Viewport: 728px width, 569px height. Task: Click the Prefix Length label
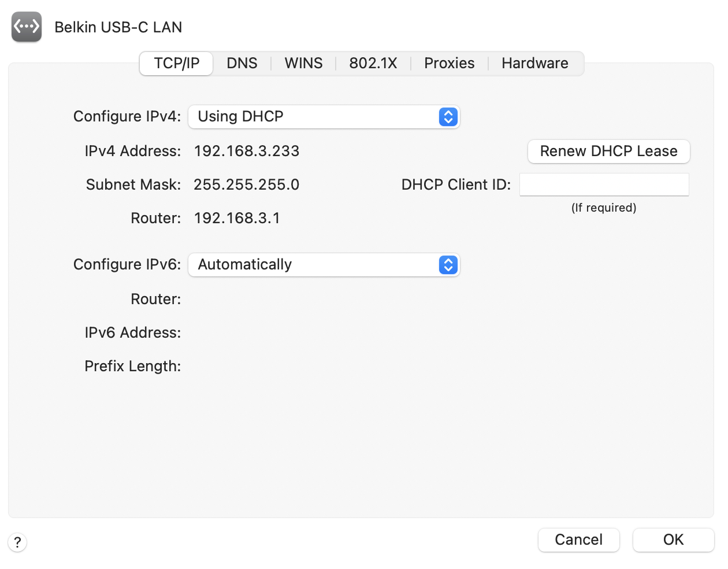[x=133, y=367]
